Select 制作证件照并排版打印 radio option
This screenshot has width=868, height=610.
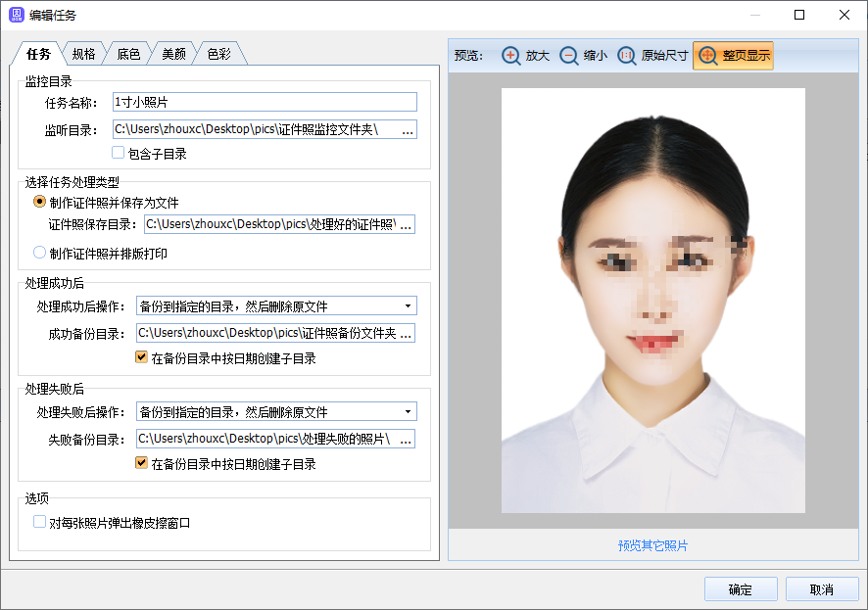(39, 253)
